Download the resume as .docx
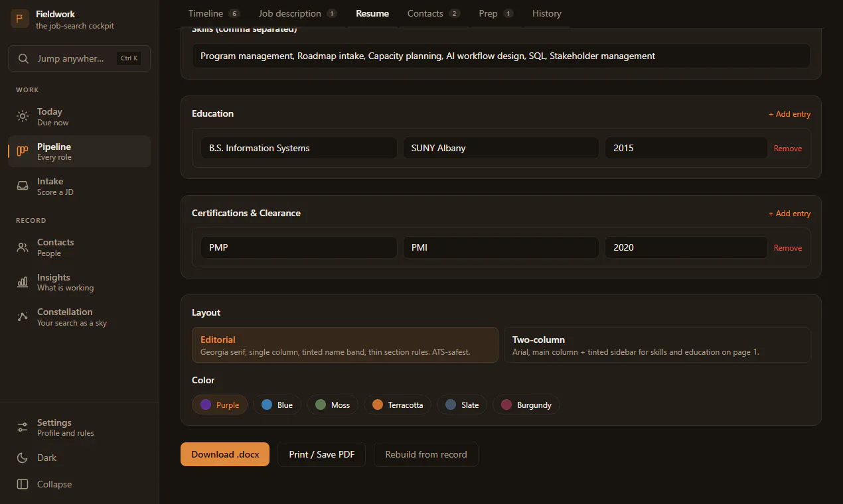 point(225,454)
